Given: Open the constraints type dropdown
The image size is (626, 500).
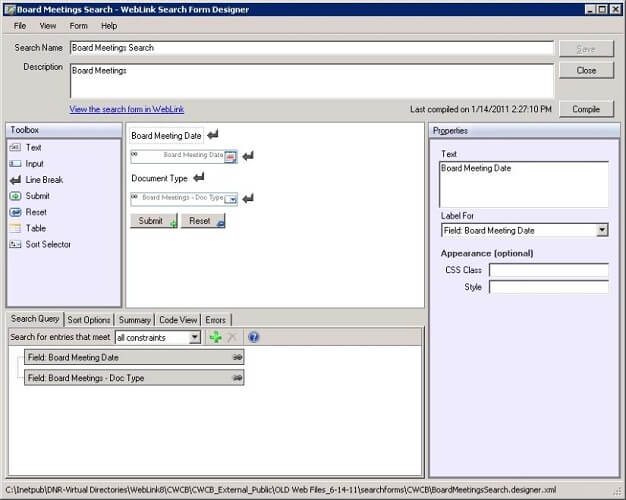Looking at the screenshot, I should [194, 337].
